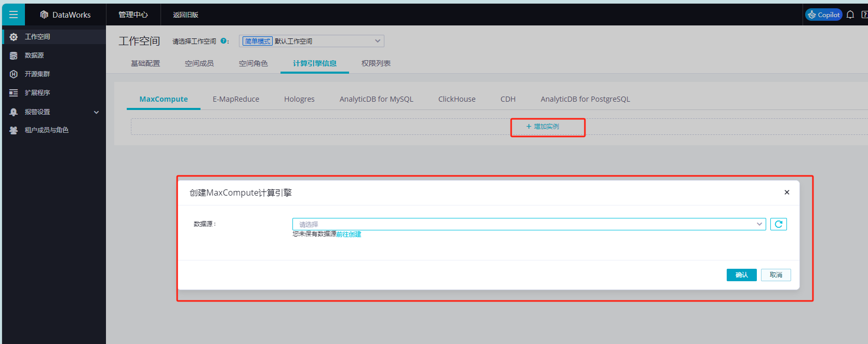The image size is (868, 344).
Task: Click the 创建MaxCompute计算引擎 dialog title
Action: click(x=241, y=192)
